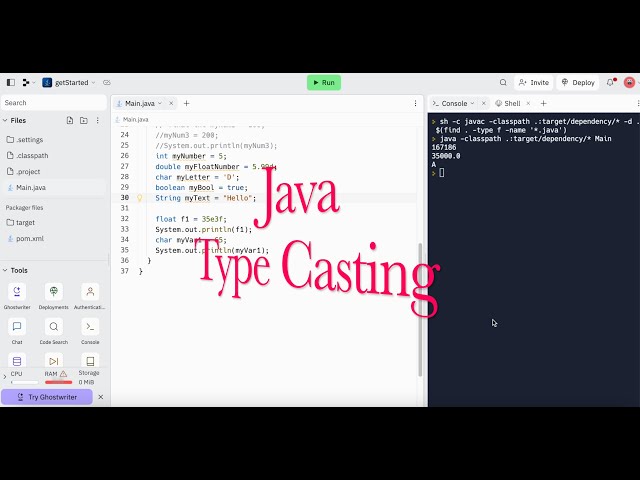The height and width of the screenshot is (480, 640).
Task: Open the version control branch icon
Action: (x=26, y=82)
